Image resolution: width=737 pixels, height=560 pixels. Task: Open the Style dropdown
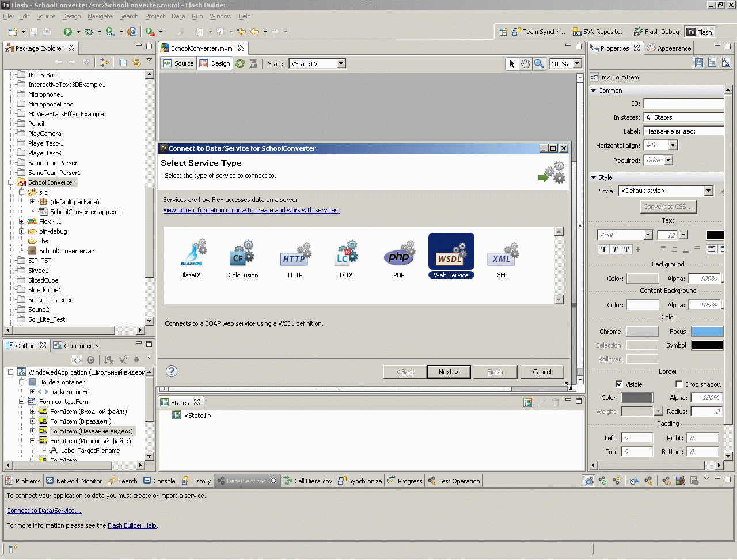pyautogui.click(x=708, y=191)
